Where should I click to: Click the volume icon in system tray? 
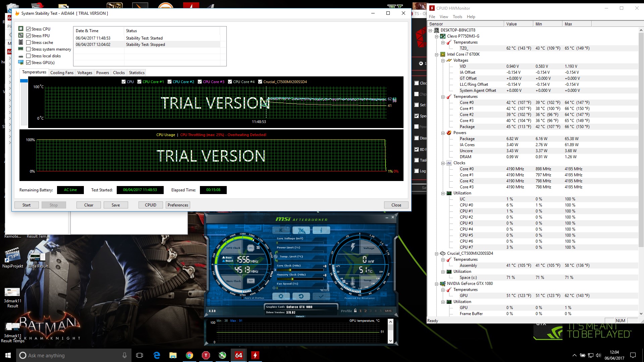coord(599,355)
